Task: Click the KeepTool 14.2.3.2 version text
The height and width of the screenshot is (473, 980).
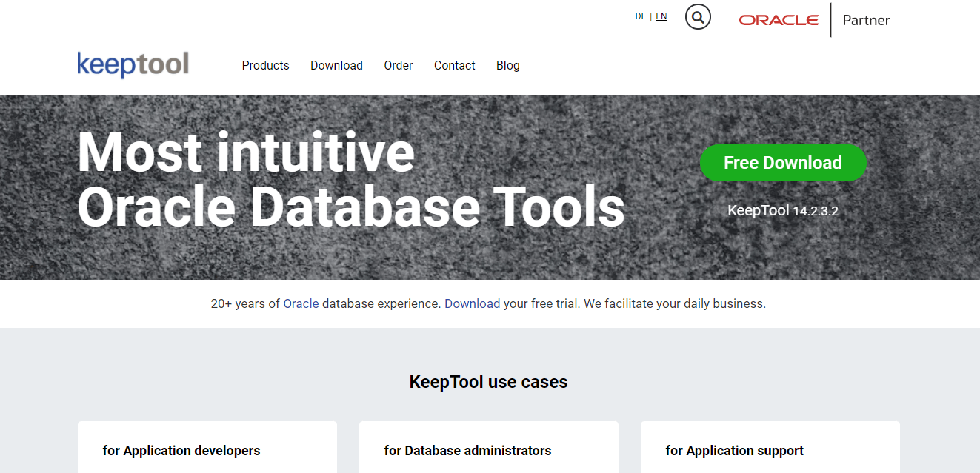Action: tap(783, 210)
